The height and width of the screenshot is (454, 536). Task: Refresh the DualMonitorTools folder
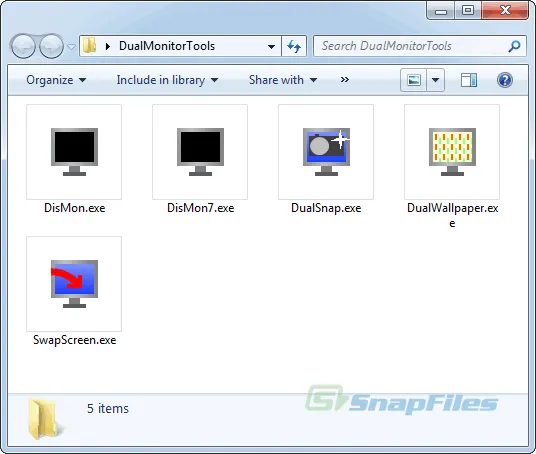294,46
